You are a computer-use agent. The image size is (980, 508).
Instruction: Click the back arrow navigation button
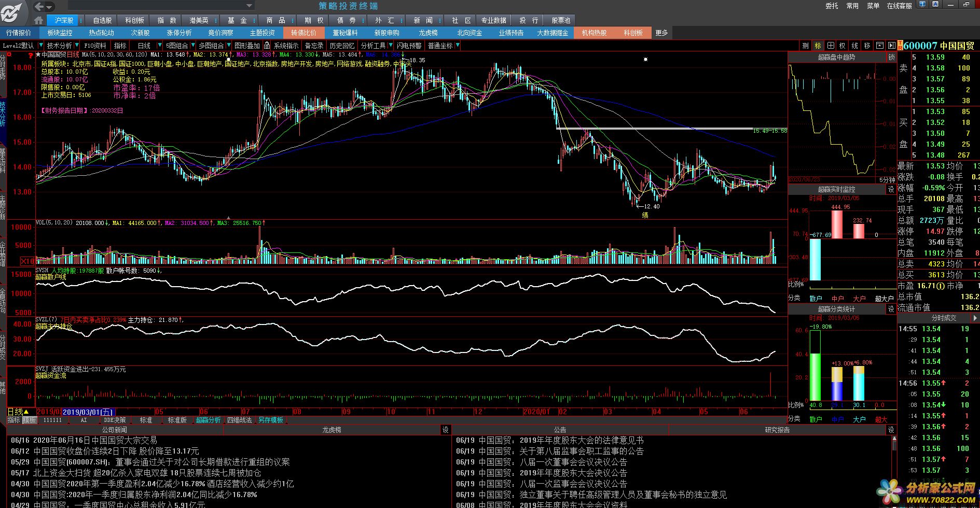click(x=39, y=7)
